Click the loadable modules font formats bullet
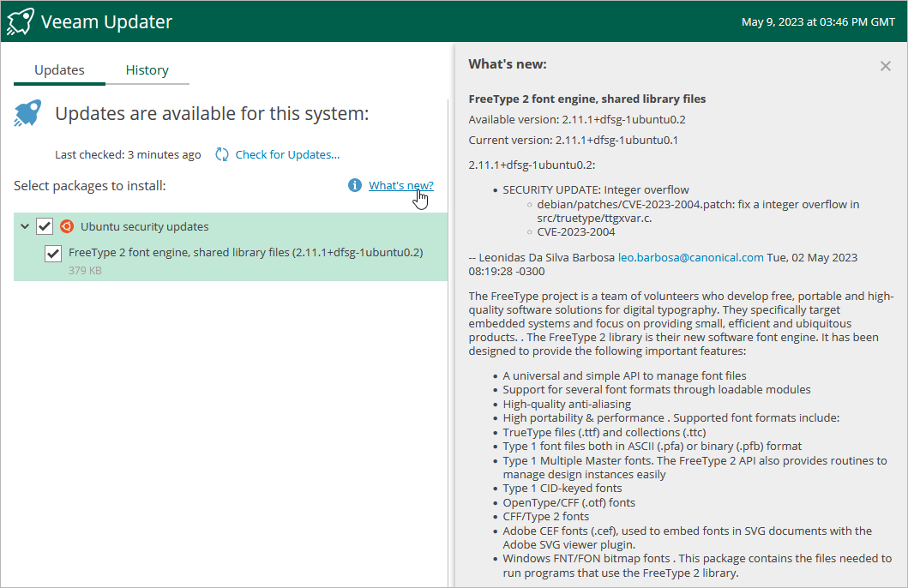 (657, 389)
